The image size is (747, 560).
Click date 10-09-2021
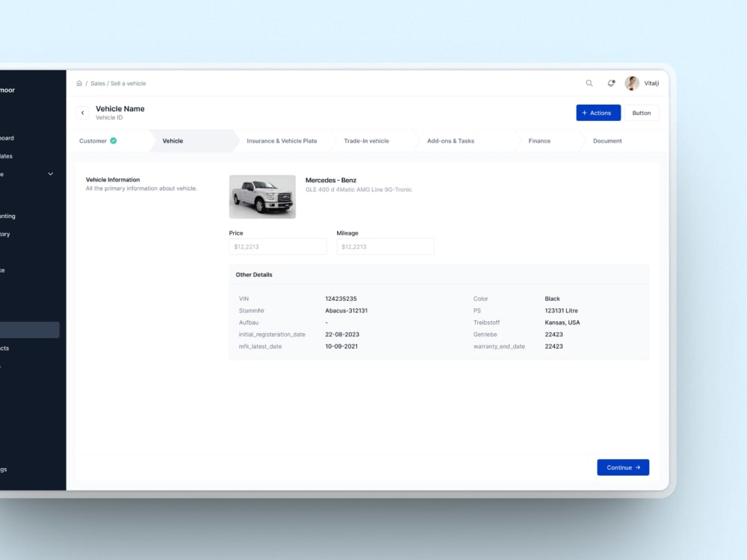click(x=341, y=346)
